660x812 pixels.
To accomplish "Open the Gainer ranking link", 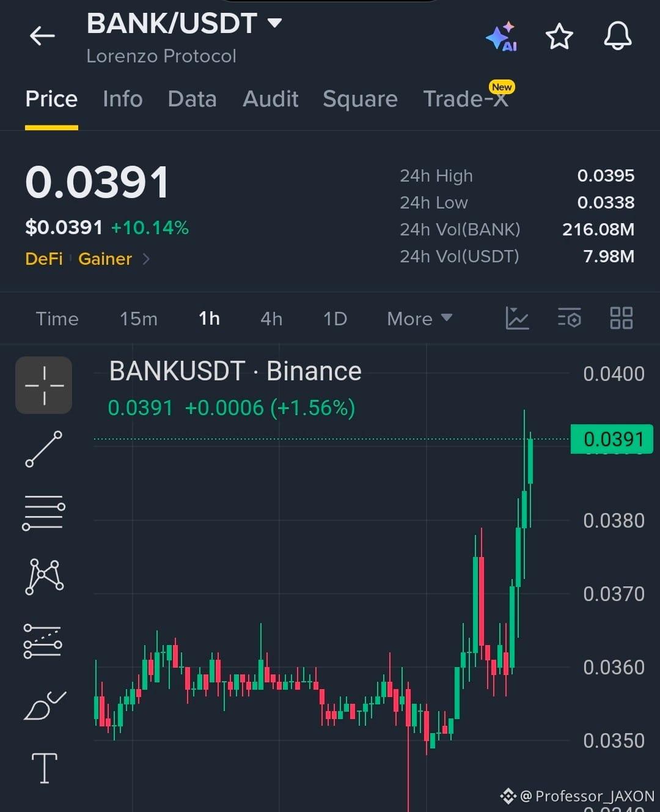I will 105,259.
